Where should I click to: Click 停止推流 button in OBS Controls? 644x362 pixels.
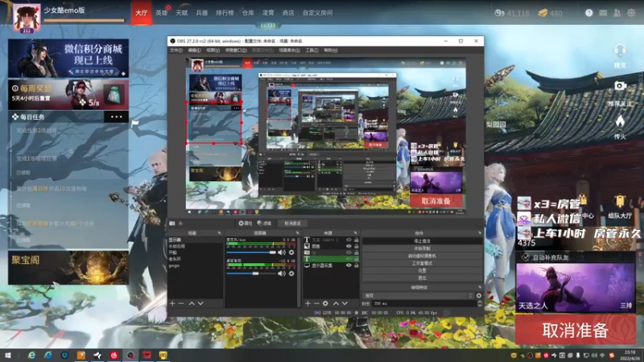[x=422, y=241]
